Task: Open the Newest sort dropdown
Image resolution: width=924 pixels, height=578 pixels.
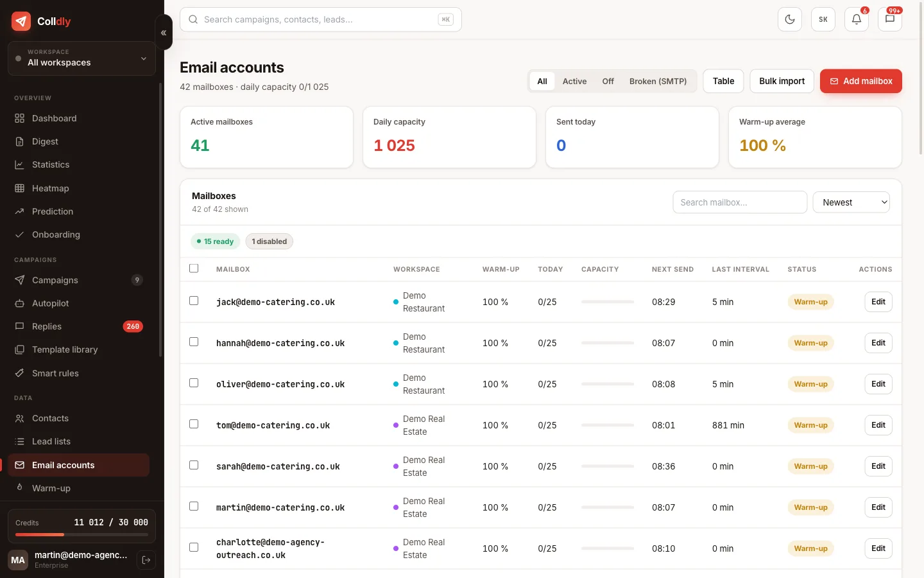Action: click(x=851, y=202)
